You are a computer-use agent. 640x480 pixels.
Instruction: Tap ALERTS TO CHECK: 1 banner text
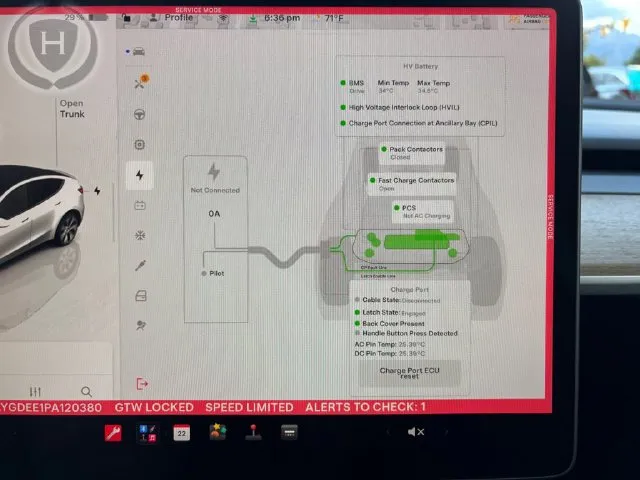click(365, 407)
